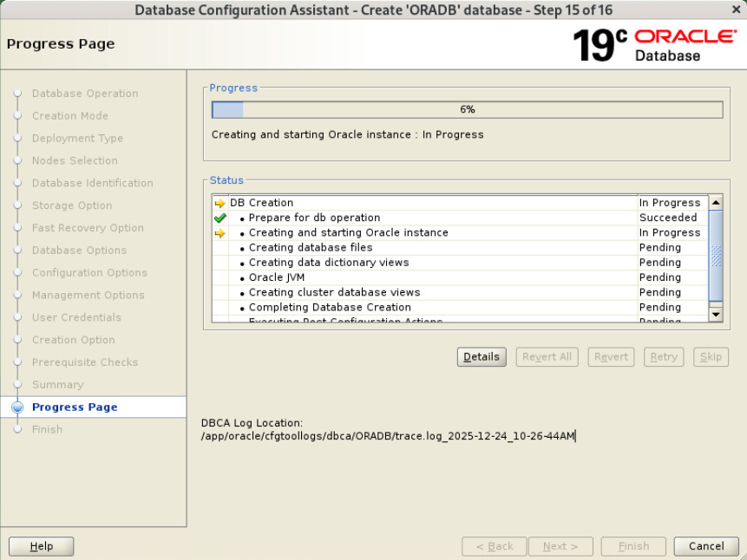
Task: Select Prerequisite Checks step in sidebar
Action: tap(85, 361)
